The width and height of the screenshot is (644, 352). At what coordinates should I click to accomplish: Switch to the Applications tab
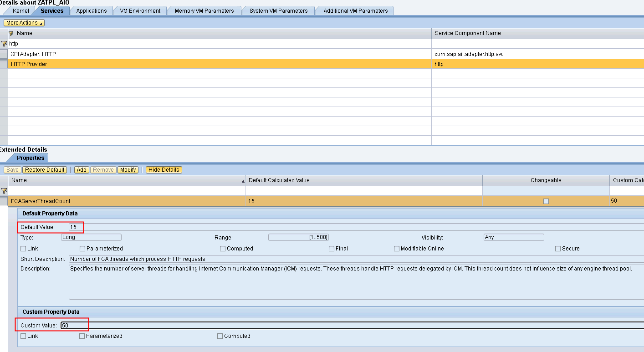tap(92, 10)
